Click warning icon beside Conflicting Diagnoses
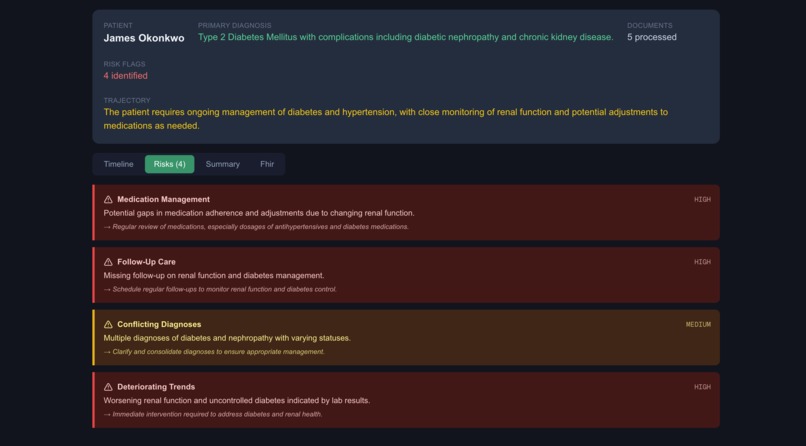The width and height of the screenshot is (806, 446). point(108,325)
